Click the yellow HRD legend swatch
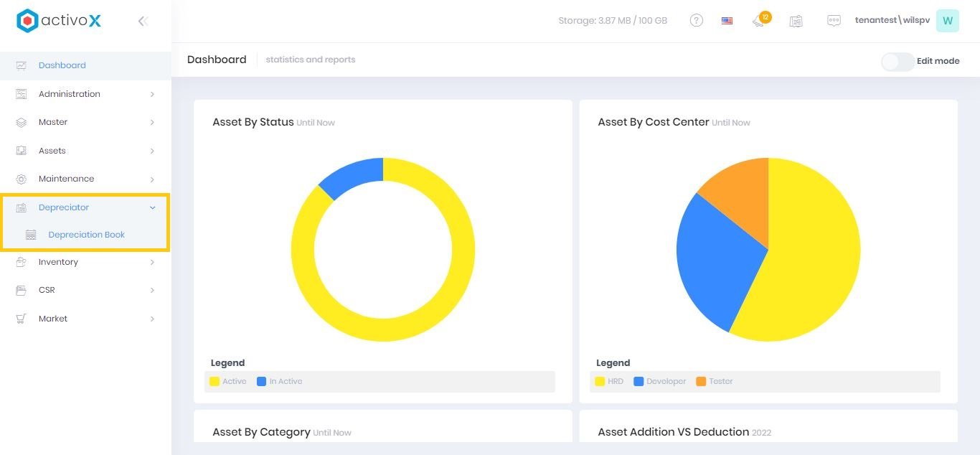This screenshot has height=455, width=980. (600, 381)
